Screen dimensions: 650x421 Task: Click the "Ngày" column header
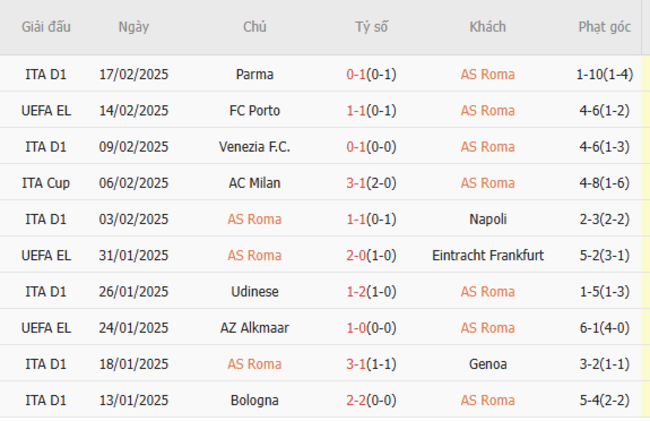coord(133,27)
